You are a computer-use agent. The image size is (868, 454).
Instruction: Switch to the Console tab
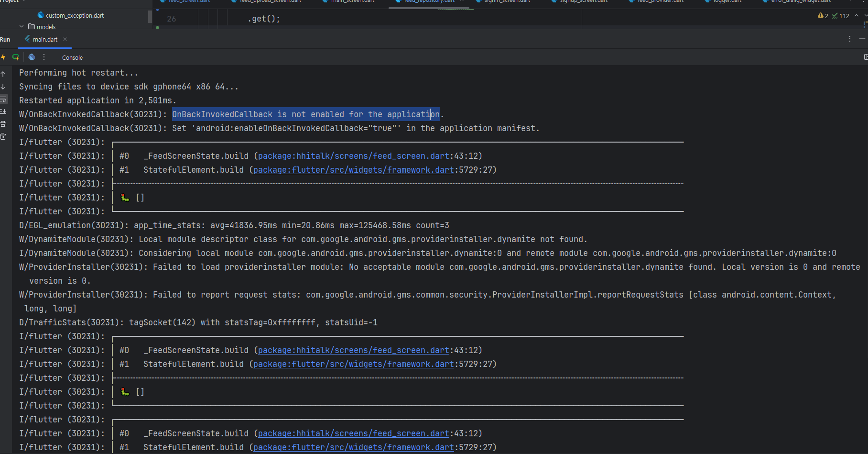[72, 57]
